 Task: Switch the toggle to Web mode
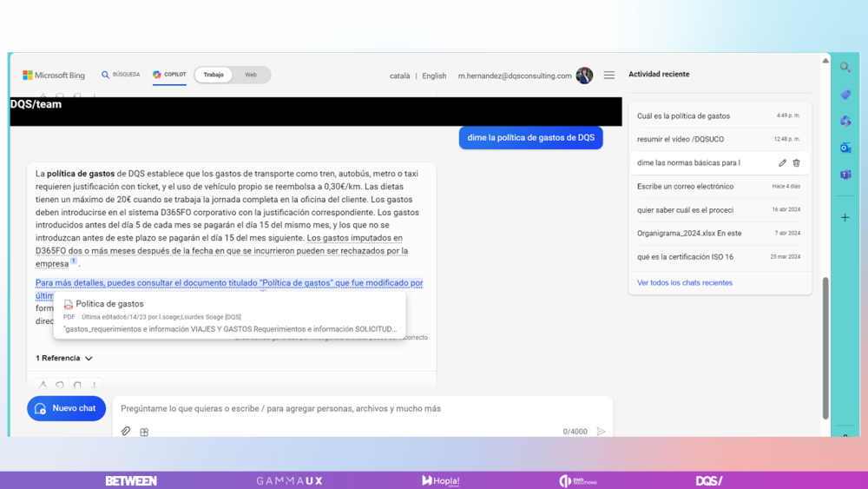point(251,75)
